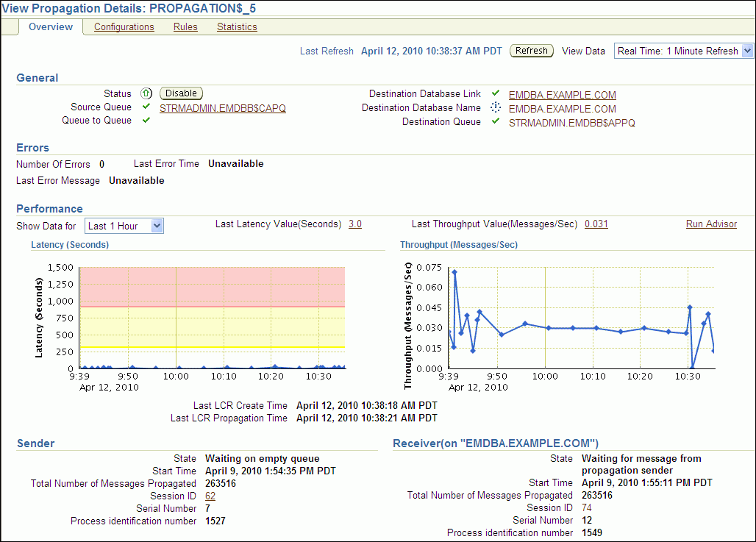Screen dimensions: 756x542
Task: Open the Last Latency Value 3.0 link
Action: pyautogui.click(x=354, y=224)
